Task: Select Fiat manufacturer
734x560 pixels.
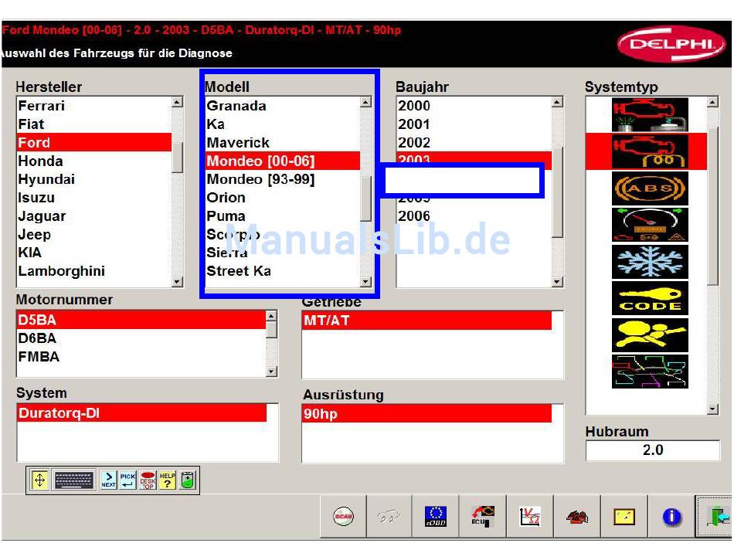Action: pos(94,124)
